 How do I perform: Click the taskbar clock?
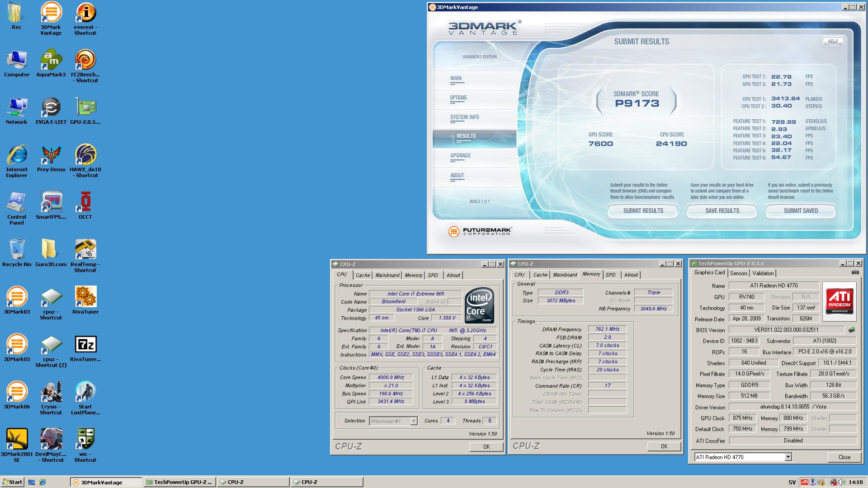[x=855, y=482]
